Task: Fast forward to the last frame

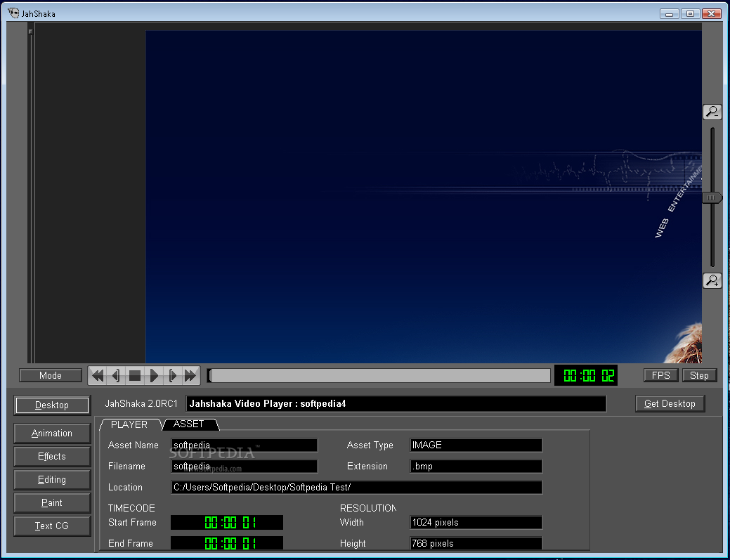Action: pos(190,376)
